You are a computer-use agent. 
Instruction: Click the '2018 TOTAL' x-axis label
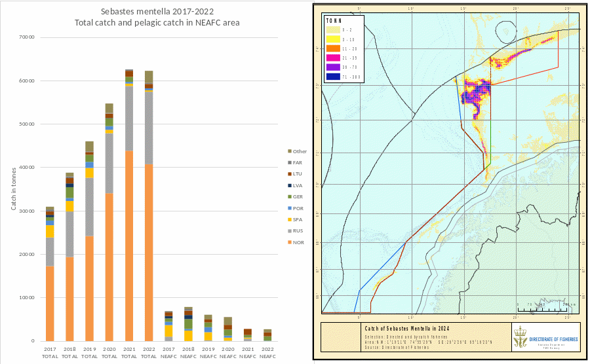(69, 353)
